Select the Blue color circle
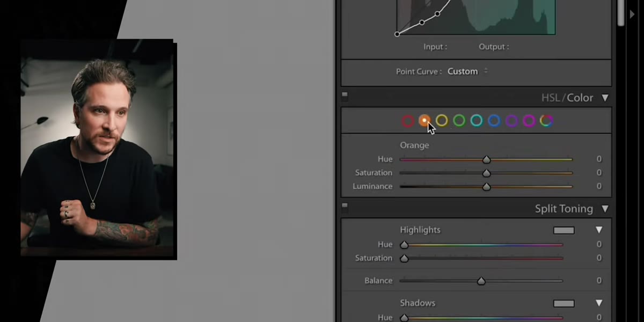The width and height of the screenshot is (644, 322). [x=494, y=121]
